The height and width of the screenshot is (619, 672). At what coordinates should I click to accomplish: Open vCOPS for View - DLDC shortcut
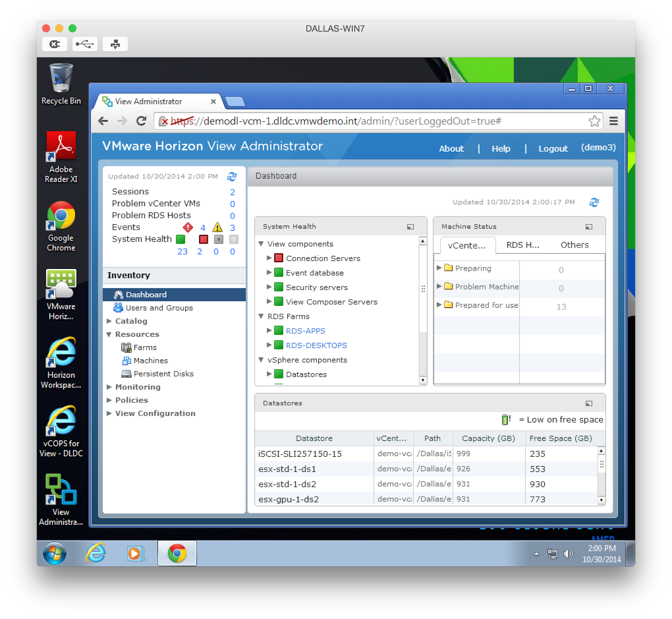[x=61, y=432]
